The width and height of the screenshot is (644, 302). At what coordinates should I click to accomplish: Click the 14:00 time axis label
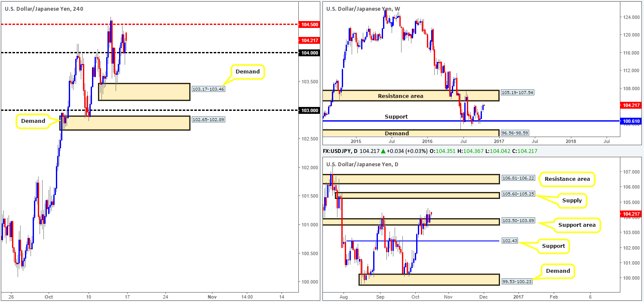click(247, 297)
